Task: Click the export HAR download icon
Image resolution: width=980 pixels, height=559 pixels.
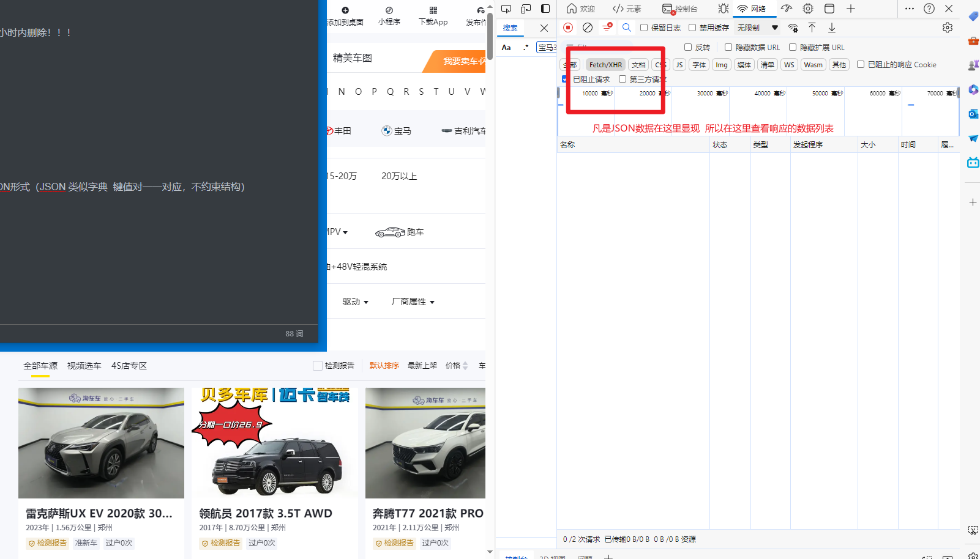Action: point(832,28)
